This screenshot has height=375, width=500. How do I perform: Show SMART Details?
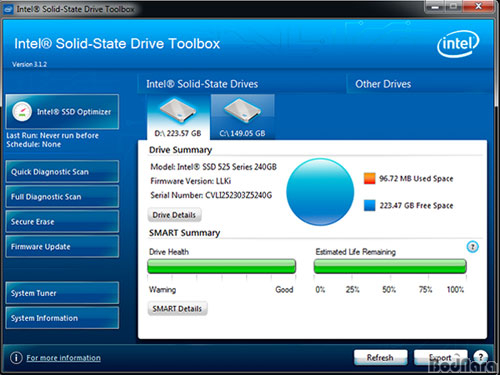pyautogui.click(x=177, y=309)
